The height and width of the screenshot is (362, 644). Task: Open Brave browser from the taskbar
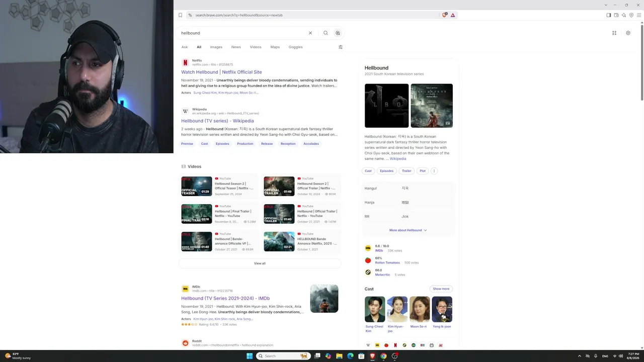(372, 356)
